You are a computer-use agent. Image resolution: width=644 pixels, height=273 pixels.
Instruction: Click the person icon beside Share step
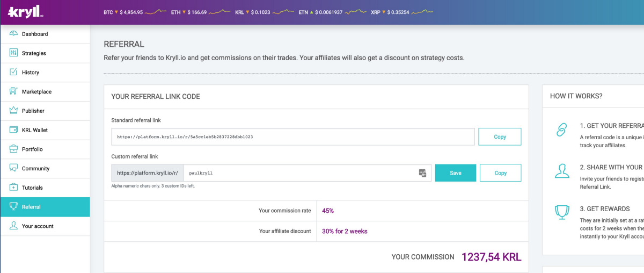click(562, 171)
